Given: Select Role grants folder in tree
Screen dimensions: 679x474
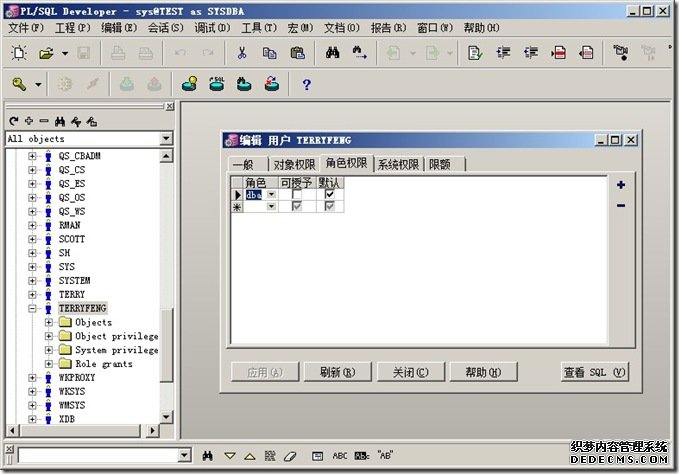Looking at the screenshot, I should (104, 364).
